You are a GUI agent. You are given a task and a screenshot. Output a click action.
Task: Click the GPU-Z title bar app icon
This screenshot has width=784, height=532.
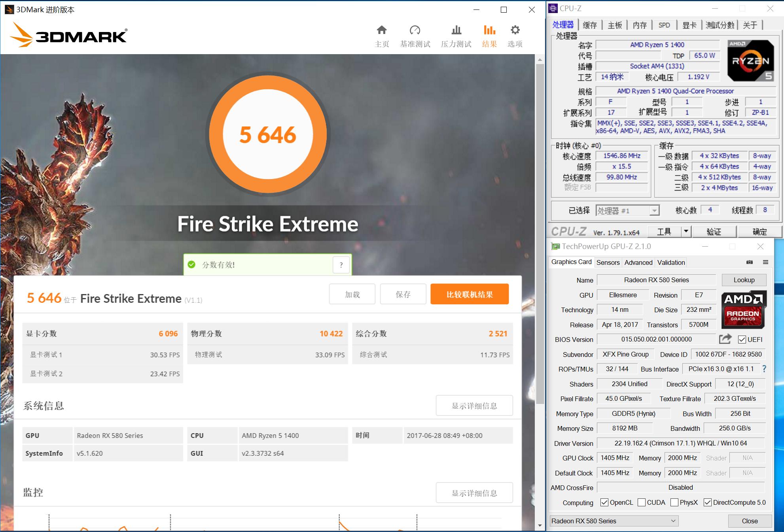(x=555, y=247)
